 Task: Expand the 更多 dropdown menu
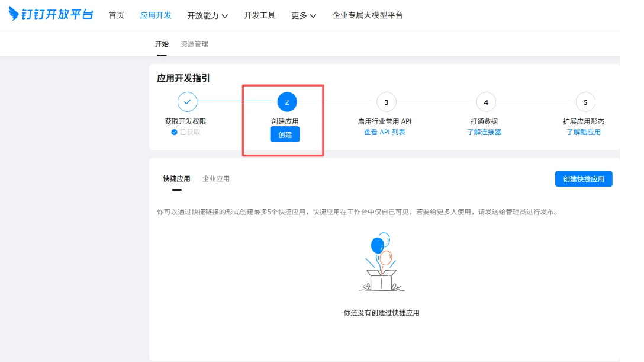304,15
